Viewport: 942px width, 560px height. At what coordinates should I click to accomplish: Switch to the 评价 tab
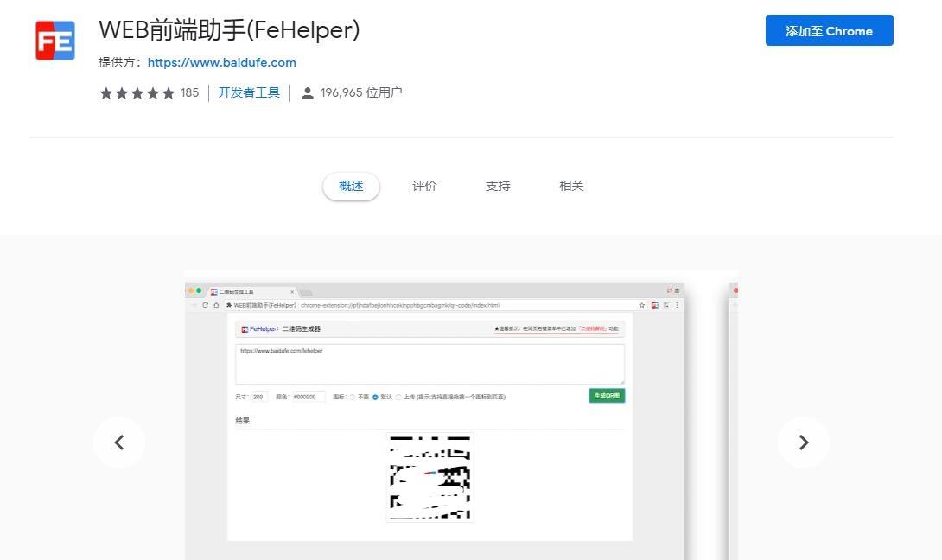[424, 187]
